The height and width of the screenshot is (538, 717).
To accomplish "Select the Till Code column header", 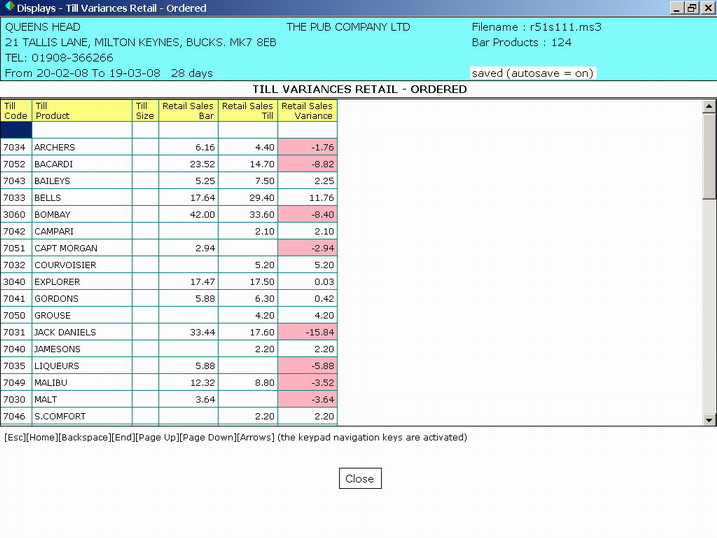I will [16, 111].
